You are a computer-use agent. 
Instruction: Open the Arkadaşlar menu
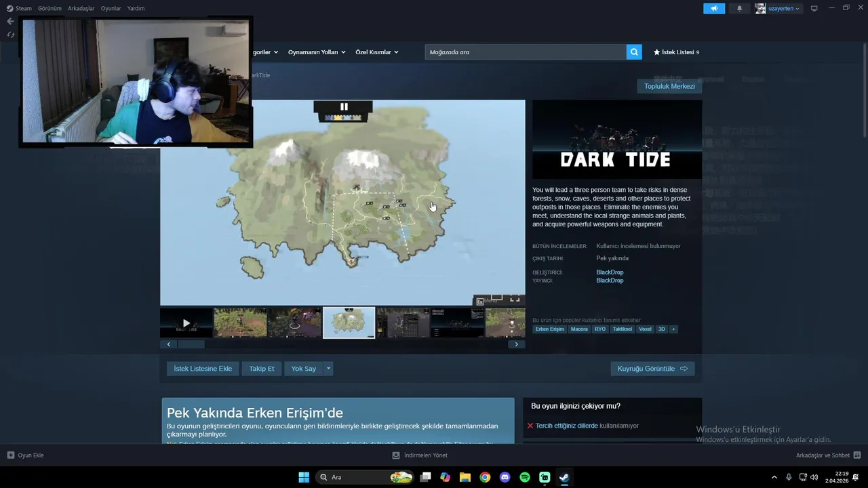[81, 8]
